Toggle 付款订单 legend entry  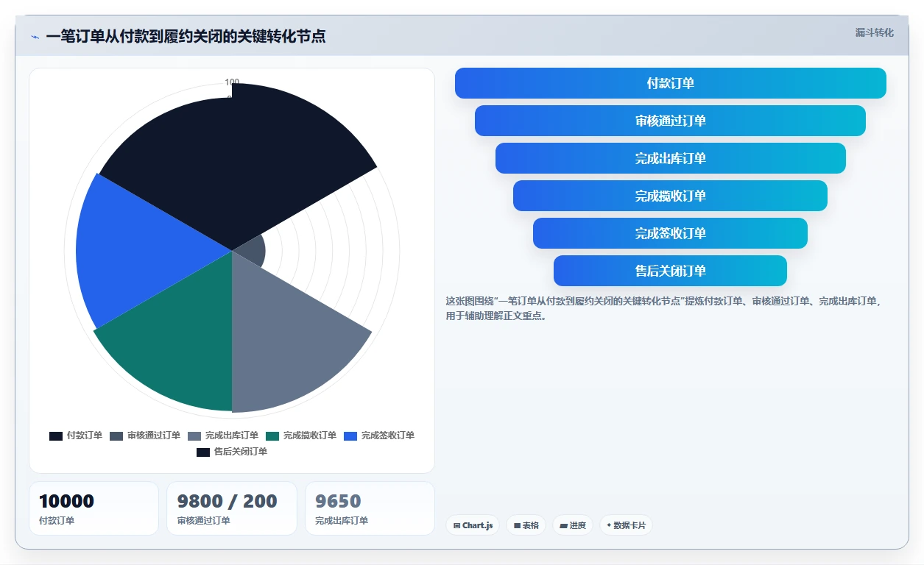click(x=76, y=436)
